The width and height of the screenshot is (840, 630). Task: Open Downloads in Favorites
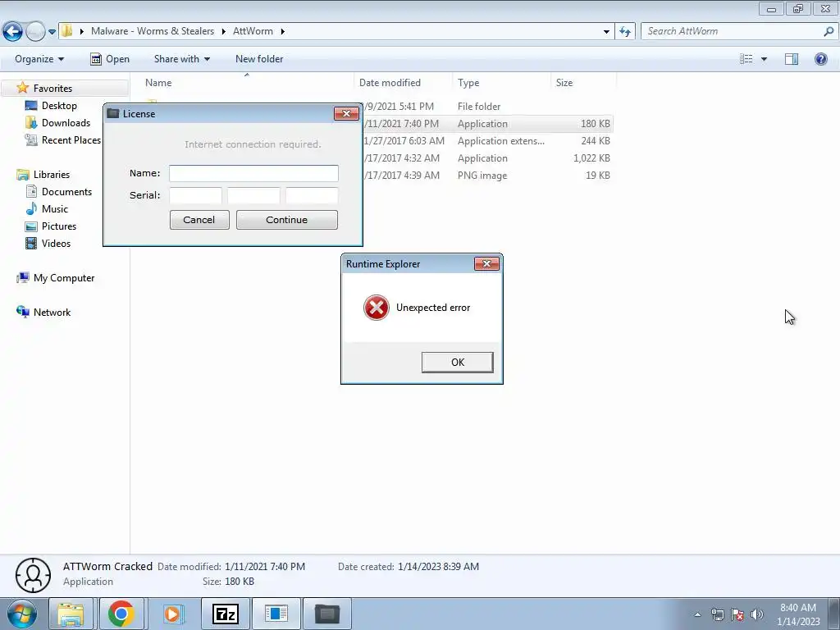click(x=66, y=123)
